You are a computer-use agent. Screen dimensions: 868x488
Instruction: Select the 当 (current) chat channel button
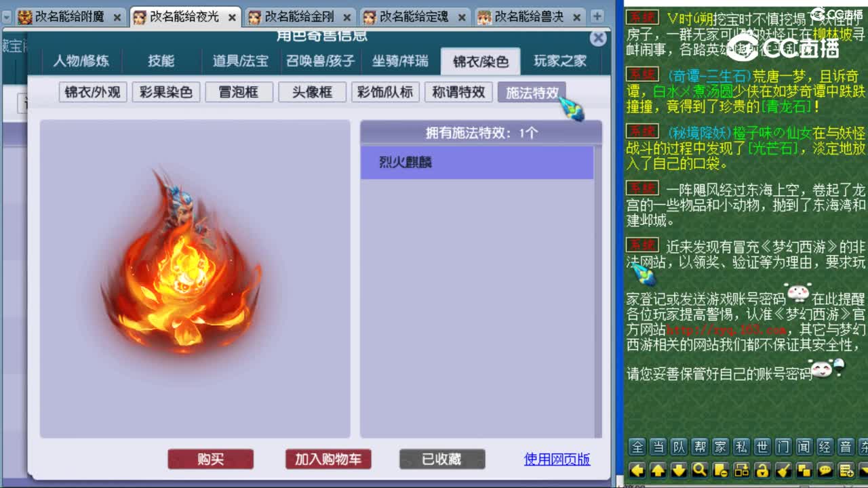point(658,447)
